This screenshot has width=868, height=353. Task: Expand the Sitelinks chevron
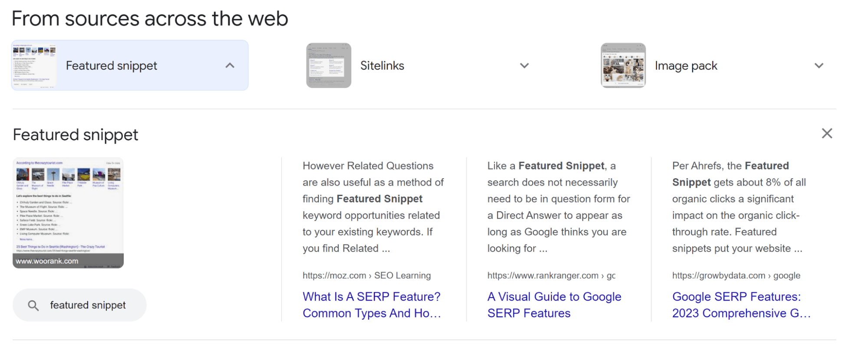(525, 65)
